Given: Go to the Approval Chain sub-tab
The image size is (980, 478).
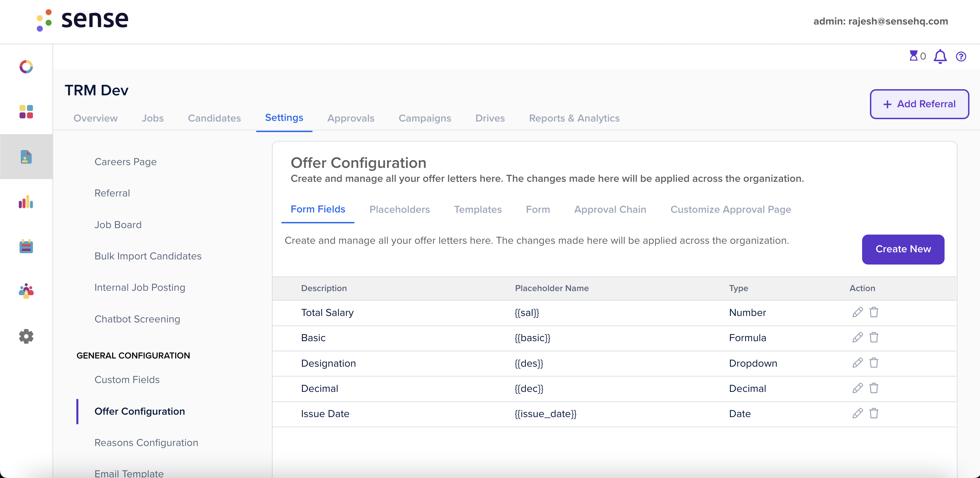Looking at the screenshot, I should [610, 209].
